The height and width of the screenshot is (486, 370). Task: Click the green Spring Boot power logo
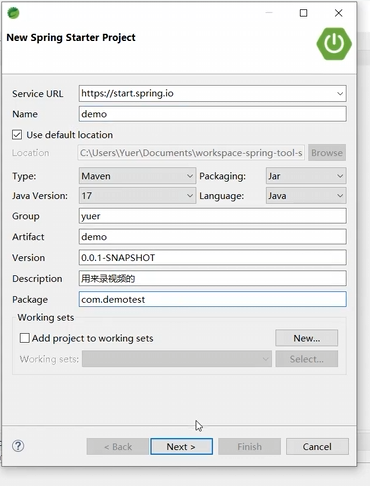click(x=334, y=44)
